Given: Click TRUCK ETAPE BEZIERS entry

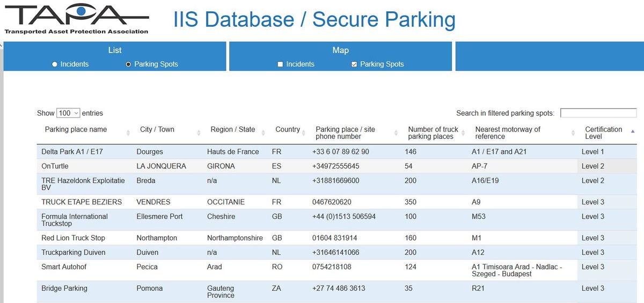Looking at the screenshot, I should (x=82, y=202).
